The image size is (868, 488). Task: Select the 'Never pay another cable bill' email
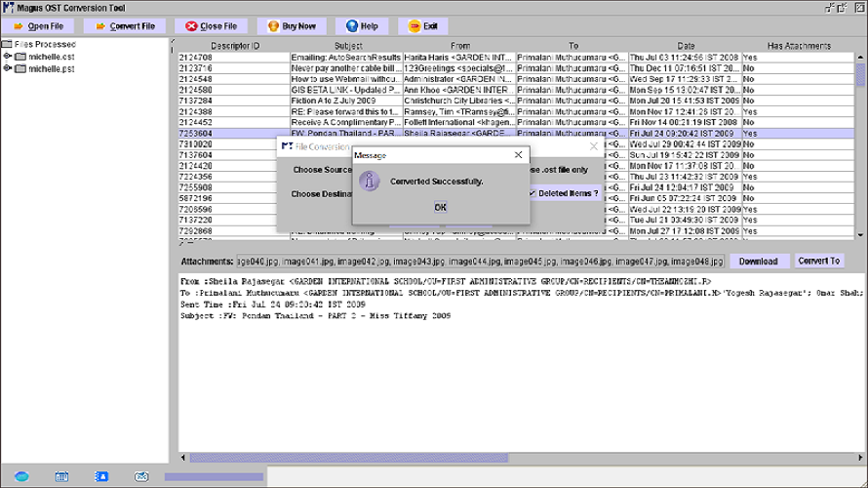pyautogui.click(x=516, y=68)
